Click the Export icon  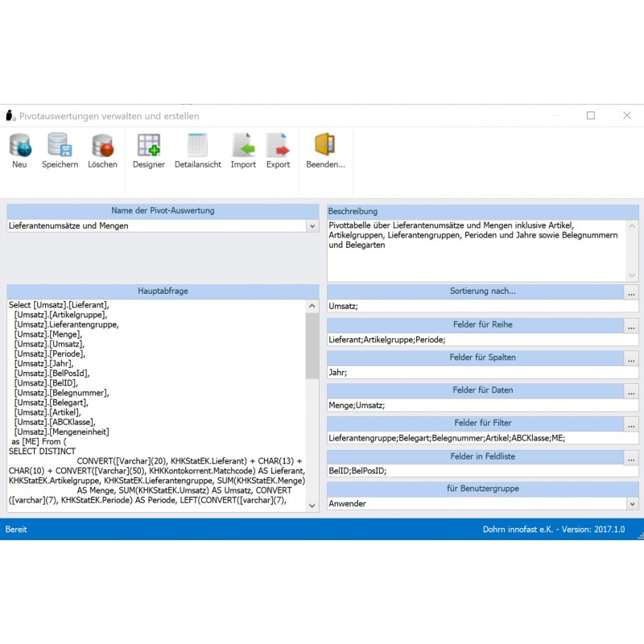[x=278, y=145]
